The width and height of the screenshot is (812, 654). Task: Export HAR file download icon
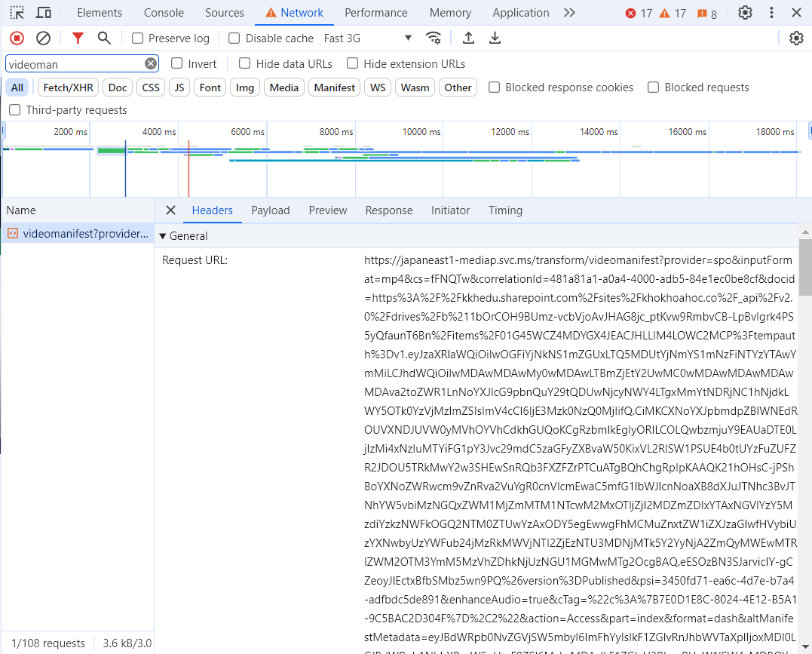point(495,38)
